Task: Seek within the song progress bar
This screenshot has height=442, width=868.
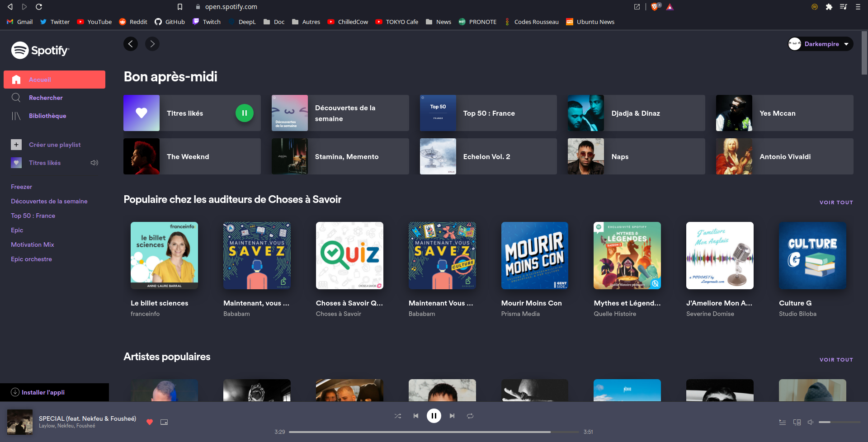Action: pos(434,432)
